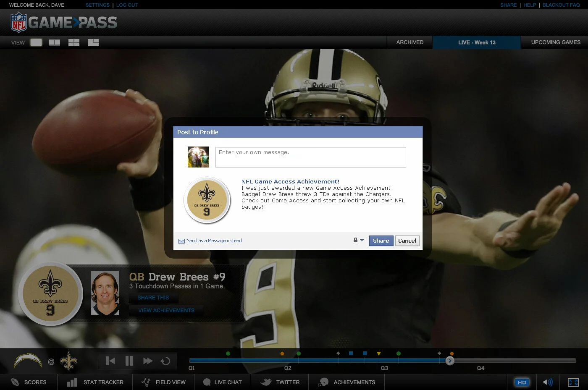Viewport: 588px width, 390px height.
Task: Click 'QB Drew Brees #9' heading
Action: [177, 277]
